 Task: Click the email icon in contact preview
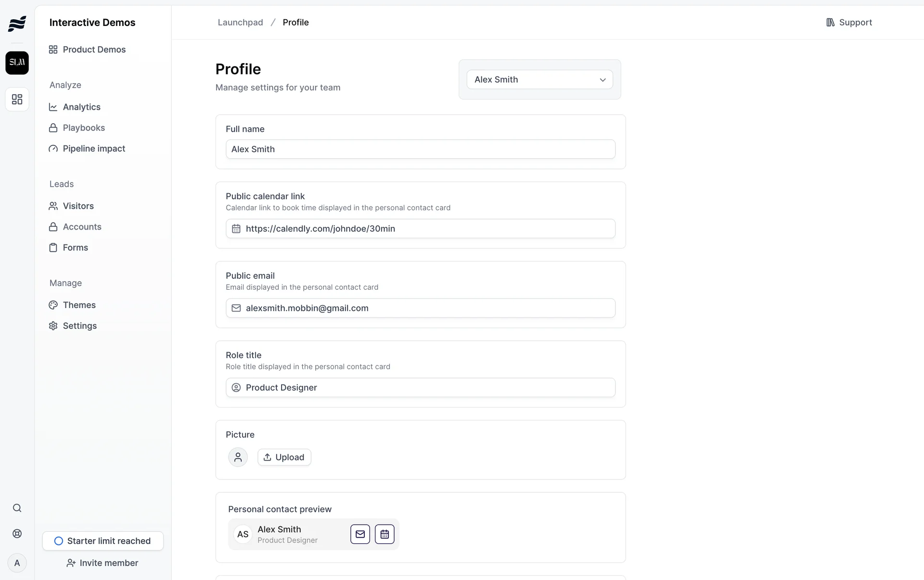click(x=360, y=534)
